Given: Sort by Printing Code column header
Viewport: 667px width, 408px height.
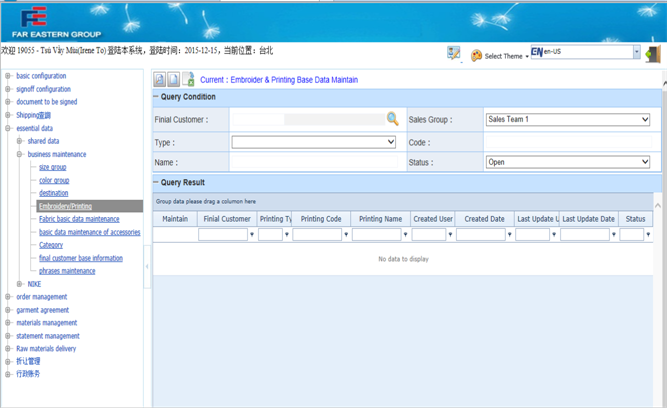Looking at the screenshot, I should click(x=321, y=219).
